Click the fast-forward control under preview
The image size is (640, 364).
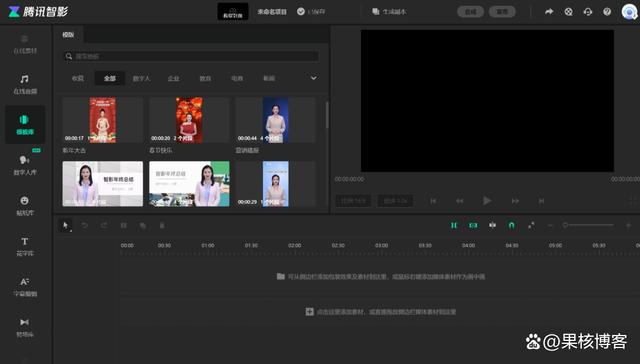(x=515, y=201)
